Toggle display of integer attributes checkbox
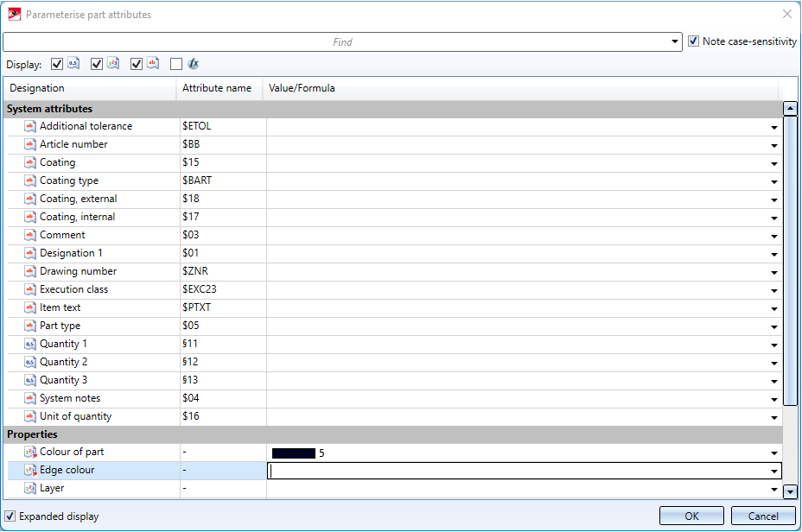 (97, 64)
